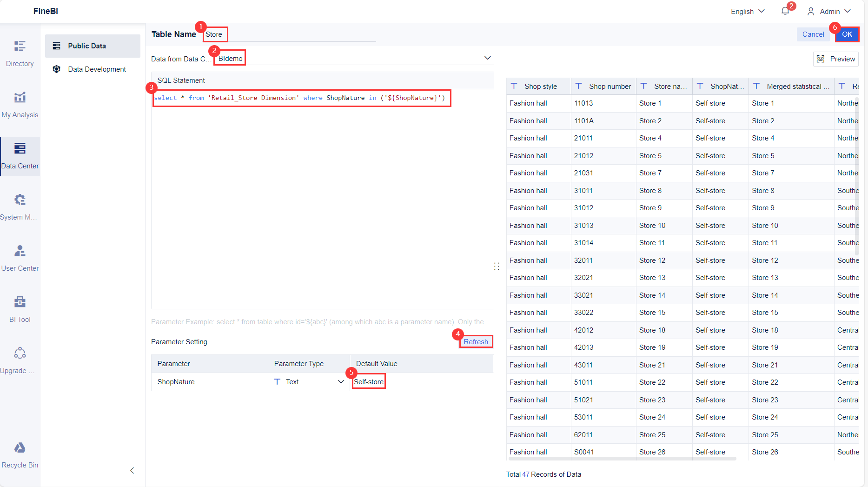Click the Table Name field showing Store
Screen dimensions: 868x487
pos(214,34)
